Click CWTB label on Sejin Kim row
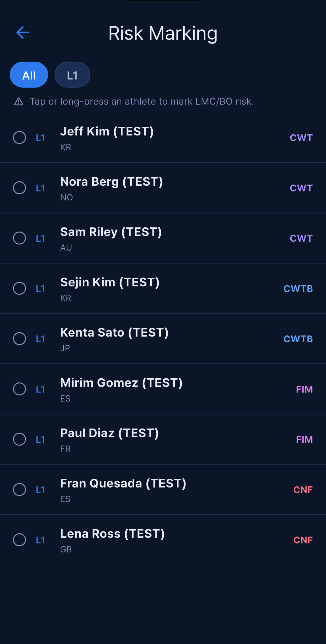Image resolution: width=326 pixels, height=644 pixels. click(x=298, y=289)
